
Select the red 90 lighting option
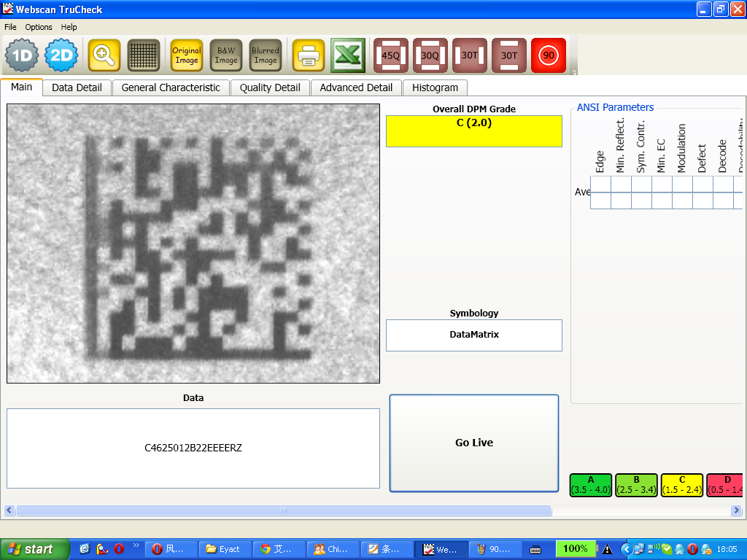click(x=549, y=55)
